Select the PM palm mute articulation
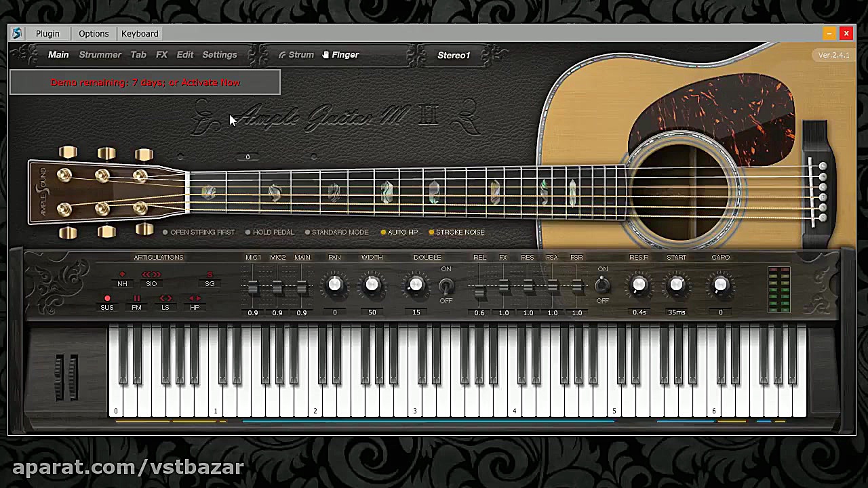868x488 pixels. (x=136, y=303)
